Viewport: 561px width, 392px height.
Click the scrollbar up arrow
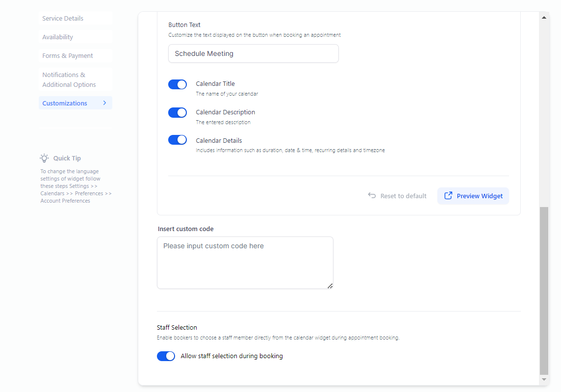(544, 17)
